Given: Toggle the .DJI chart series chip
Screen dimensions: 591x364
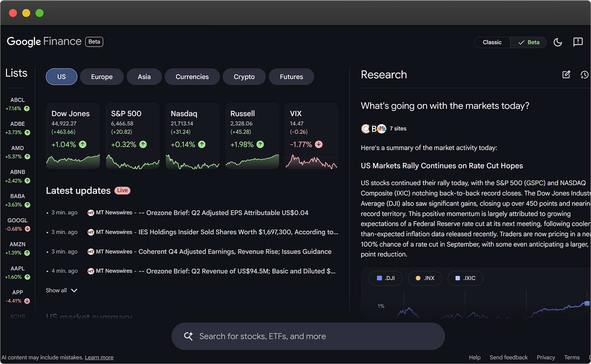Looking at the screenshot, I should pos(386,278).
